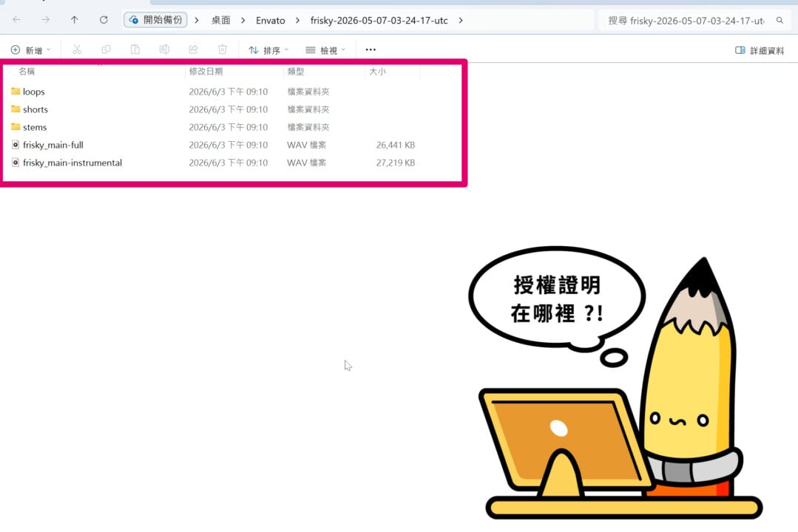The image size is (798, 532).
Task: Click the Rename icon in the toolbar
Action: (164, 50)
